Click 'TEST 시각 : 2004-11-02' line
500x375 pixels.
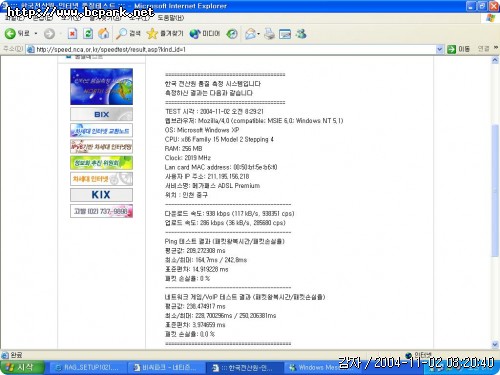tap(214, 111)
